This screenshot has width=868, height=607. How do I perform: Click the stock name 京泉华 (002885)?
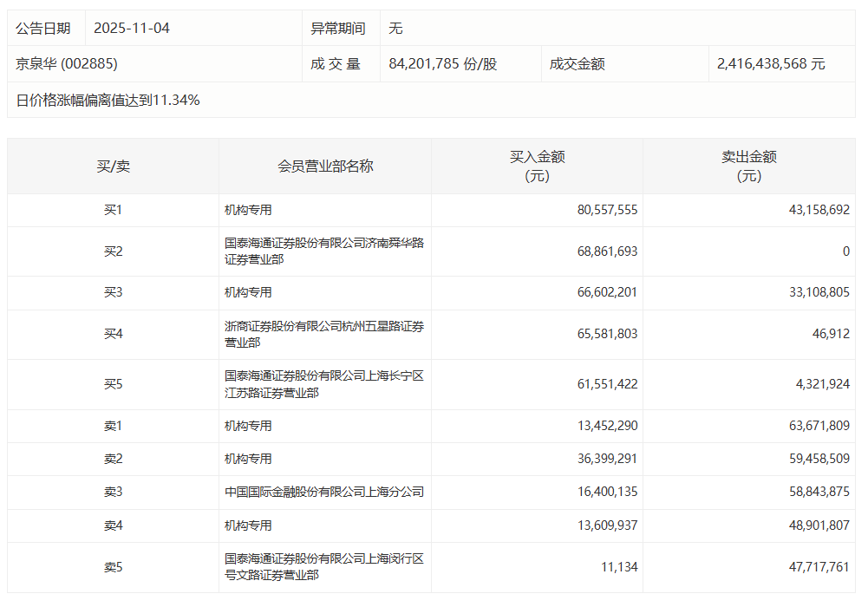(67, 64)
